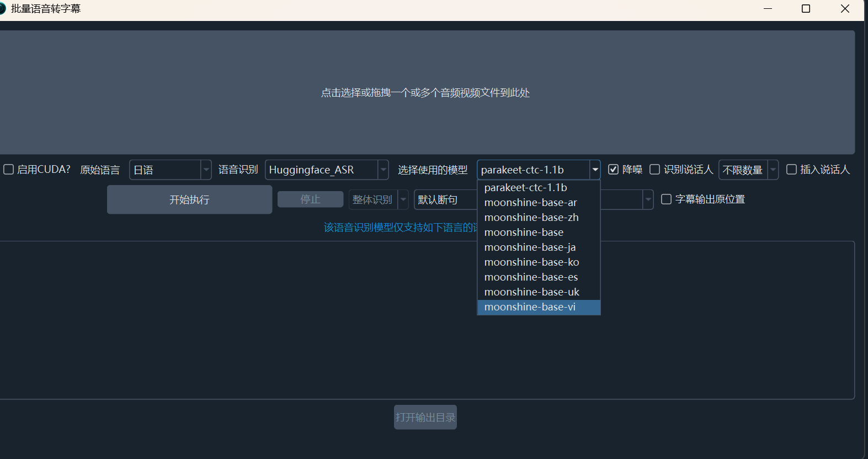Select moonshine-base-zh from model list
The height and width of the screenshot is (459, 868).
pos(531,218)
